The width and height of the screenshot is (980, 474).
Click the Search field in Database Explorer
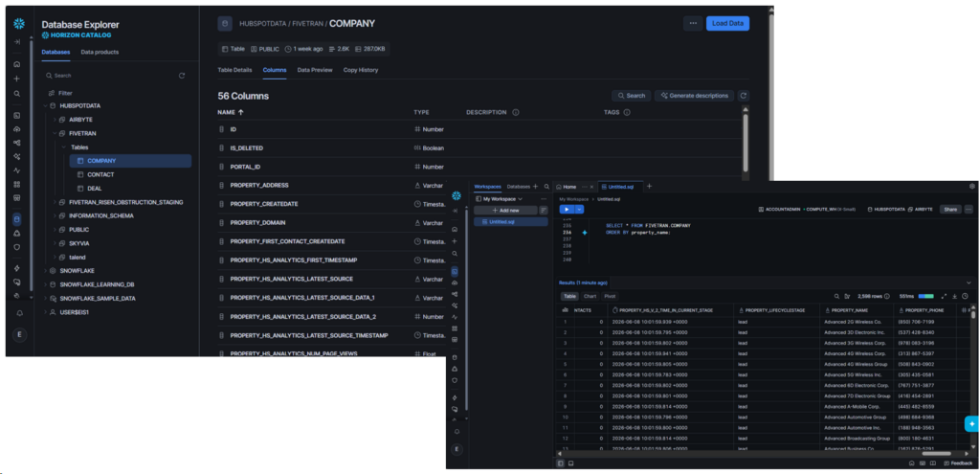click(x=111, y=76)
